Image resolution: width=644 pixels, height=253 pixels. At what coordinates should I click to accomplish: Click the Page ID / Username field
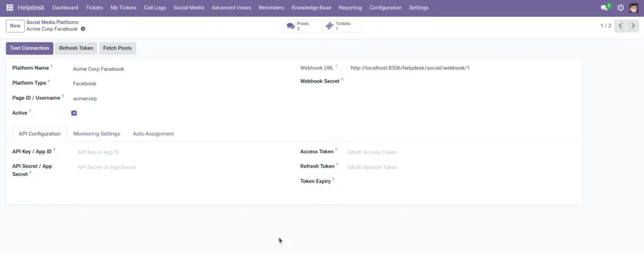(x=180, y=99)
